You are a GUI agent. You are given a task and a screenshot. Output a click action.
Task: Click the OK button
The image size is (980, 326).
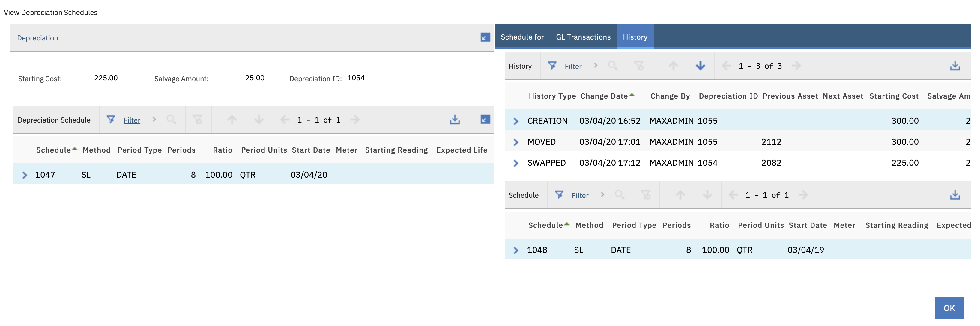tap(949, 308)
